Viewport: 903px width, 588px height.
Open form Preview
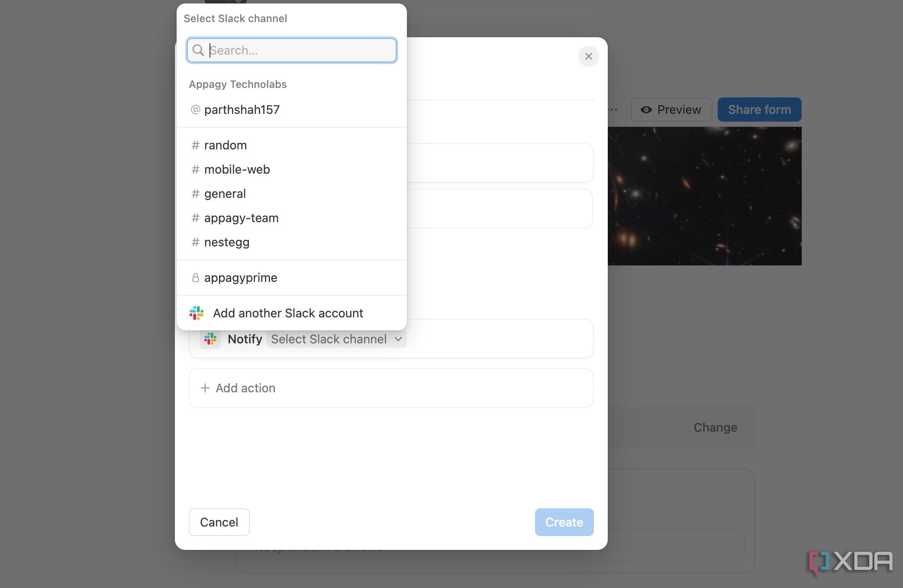(x=671, y=110)
